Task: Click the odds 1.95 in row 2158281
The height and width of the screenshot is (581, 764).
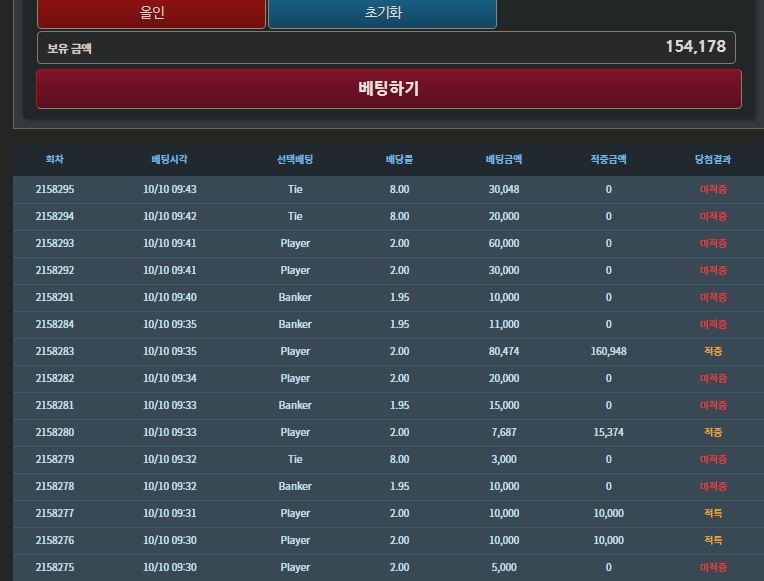Action: [400, 406]
